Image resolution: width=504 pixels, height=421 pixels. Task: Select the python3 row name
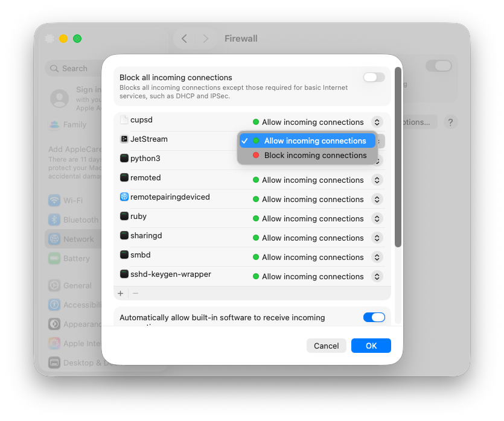(x=145, y=158)
